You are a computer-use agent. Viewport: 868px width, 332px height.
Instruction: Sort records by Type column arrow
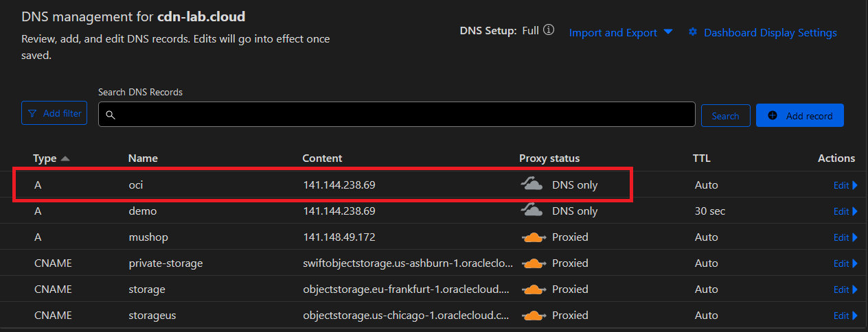[x=65, y=158]
